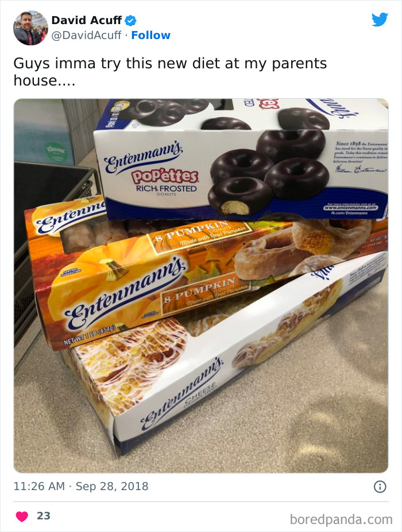
Task: Open the 11:26 AM Sep 28, 2018 timestamp
Action: pos(81,486)
